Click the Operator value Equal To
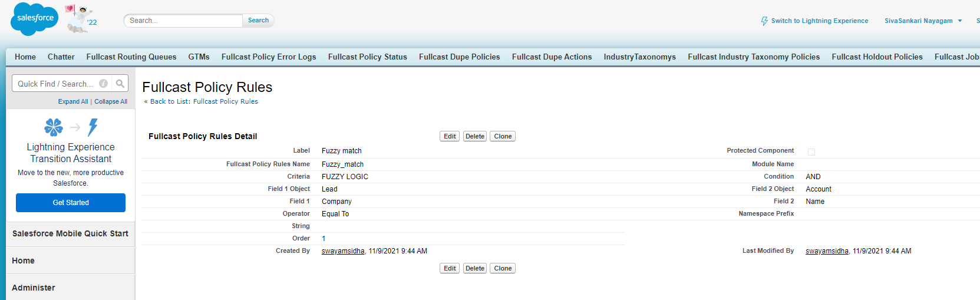Viewport: 980px width, 300px height. (x=335, y=214)
